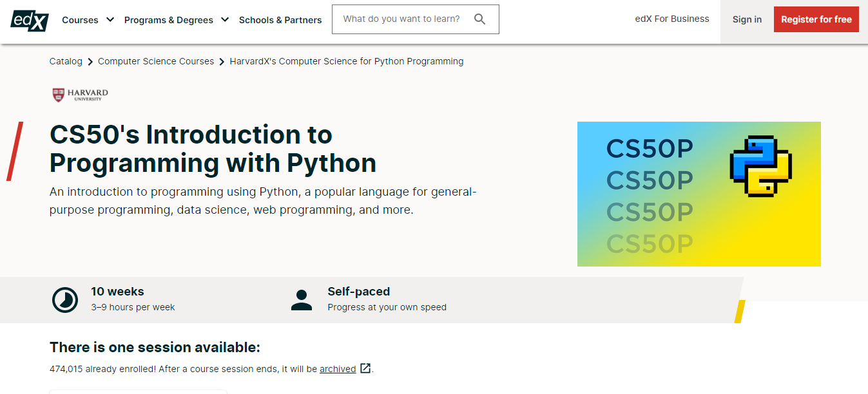This screenshot has height=394, width=868.
Task: Click the 10 weeks text
Action: pos(117,292)
